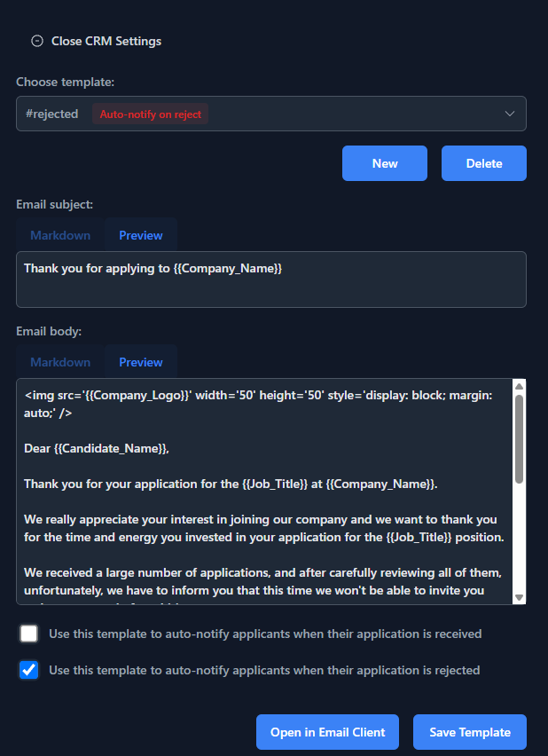The width and height of the screenshot is (548, 756).
Task: Switch email body to Markdown tab
Action: coord(60,362)
